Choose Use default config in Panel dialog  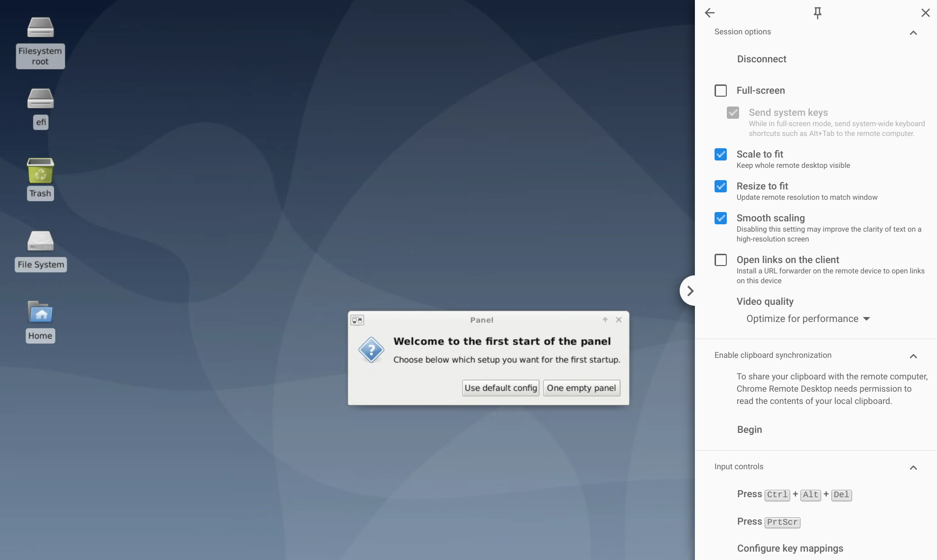(500, 388)
